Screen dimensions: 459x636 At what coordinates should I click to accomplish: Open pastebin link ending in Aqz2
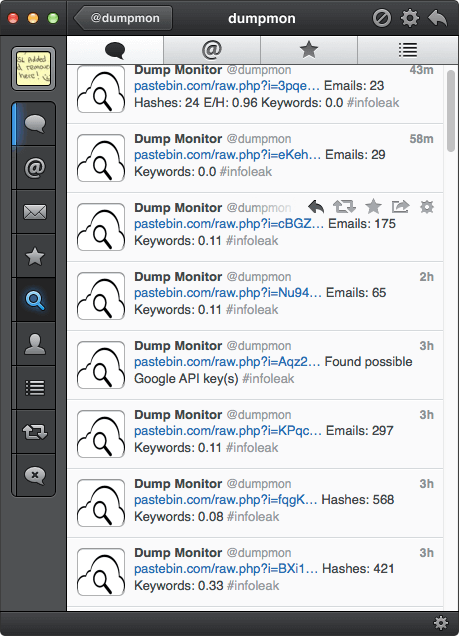[227, 362]
